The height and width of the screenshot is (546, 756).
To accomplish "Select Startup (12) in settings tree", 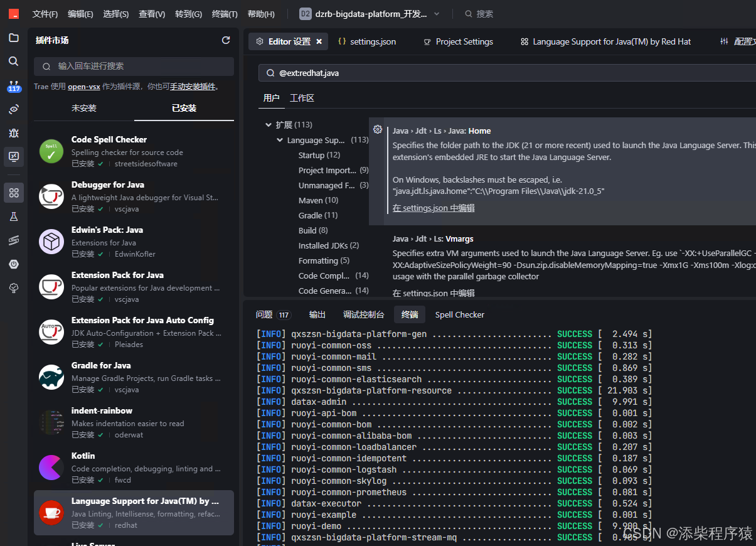I will tap(319, 155).
